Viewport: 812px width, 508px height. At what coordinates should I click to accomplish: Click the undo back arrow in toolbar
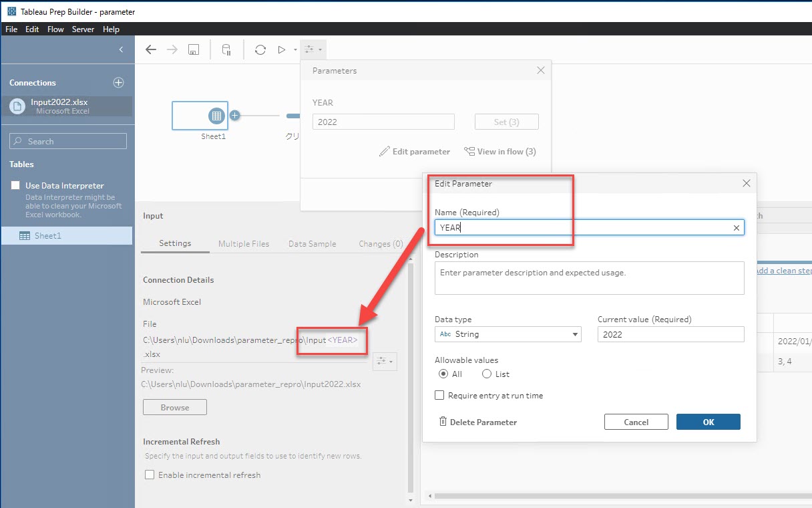point(151,49)
